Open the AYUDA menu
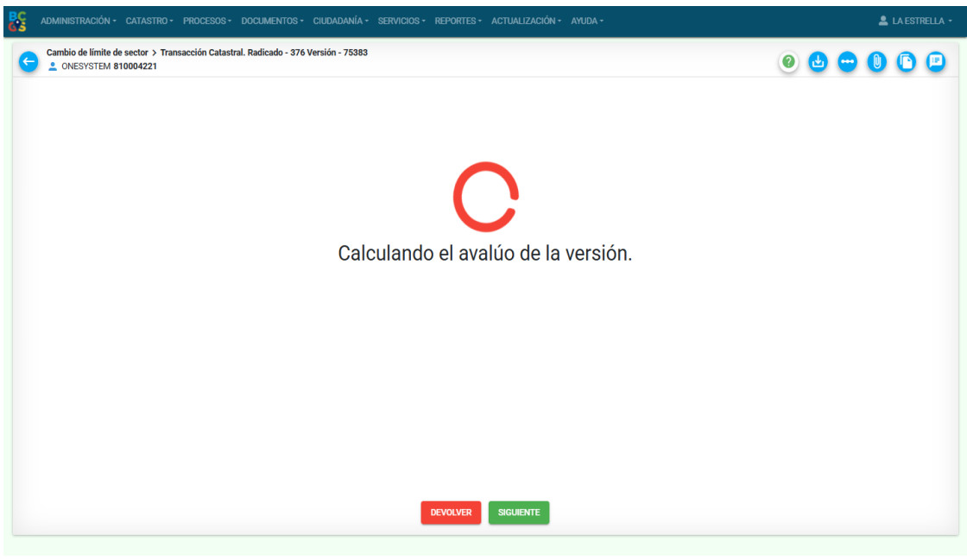 coord(587,21)
